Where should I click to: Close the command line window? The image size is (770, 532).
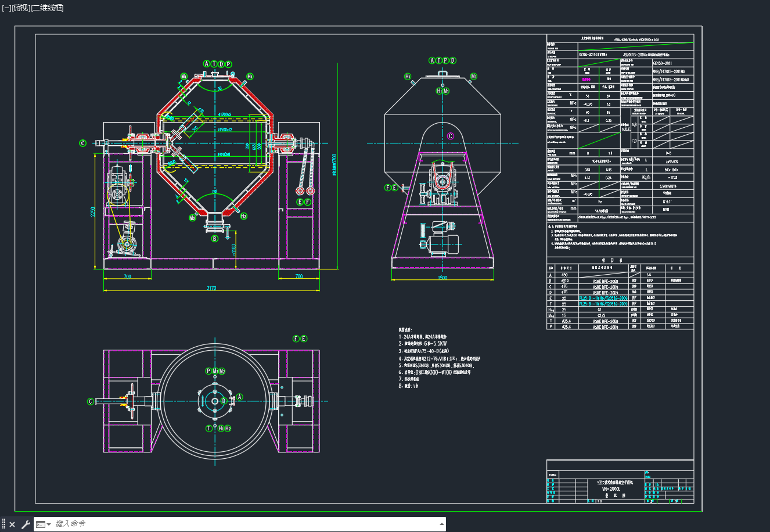pyautogui.click(x=12, y=524)
